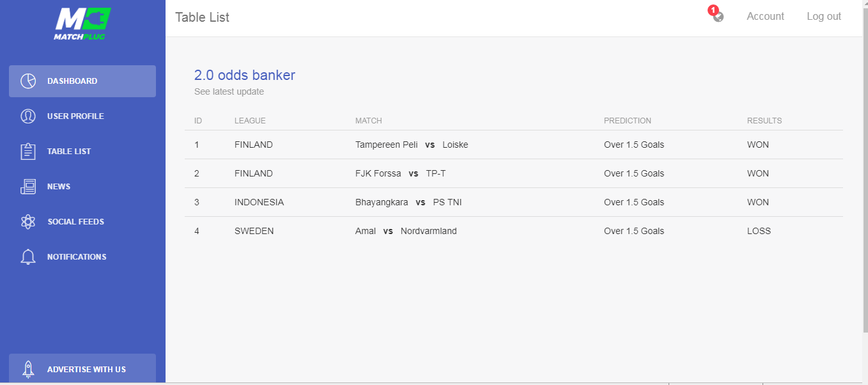Click the Notifications bell icon
868x385 pixels.
28,257
